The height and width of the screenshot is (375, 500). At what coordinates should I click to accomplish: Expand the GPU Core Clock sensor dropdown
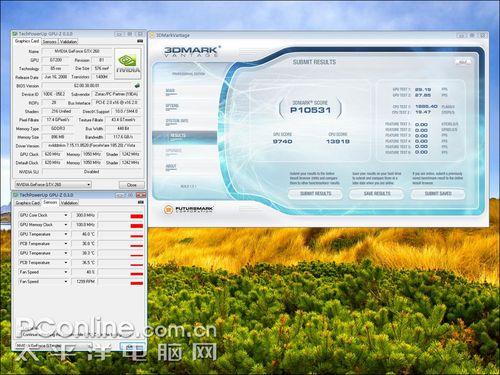tap(66, 215)
